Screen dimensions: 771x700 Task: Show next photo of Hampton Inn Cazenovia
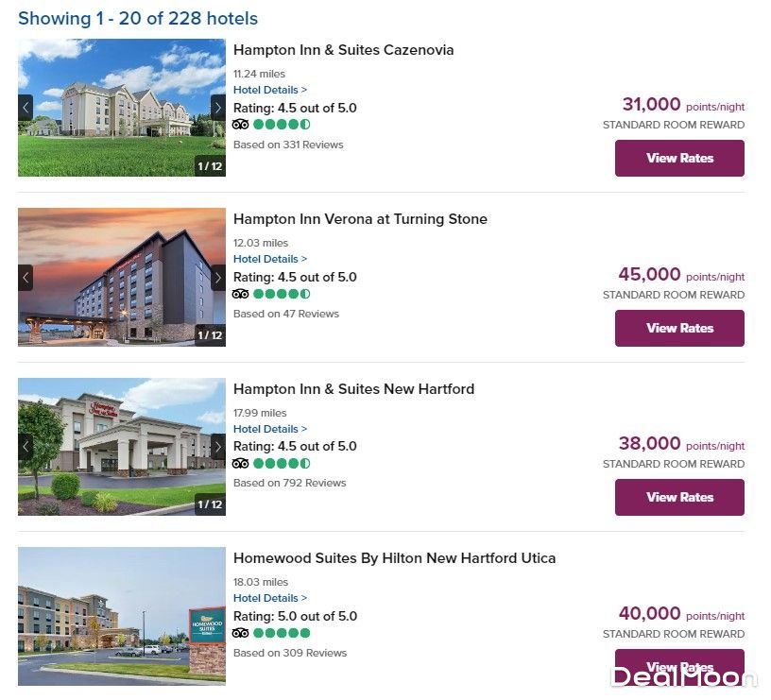218,108
